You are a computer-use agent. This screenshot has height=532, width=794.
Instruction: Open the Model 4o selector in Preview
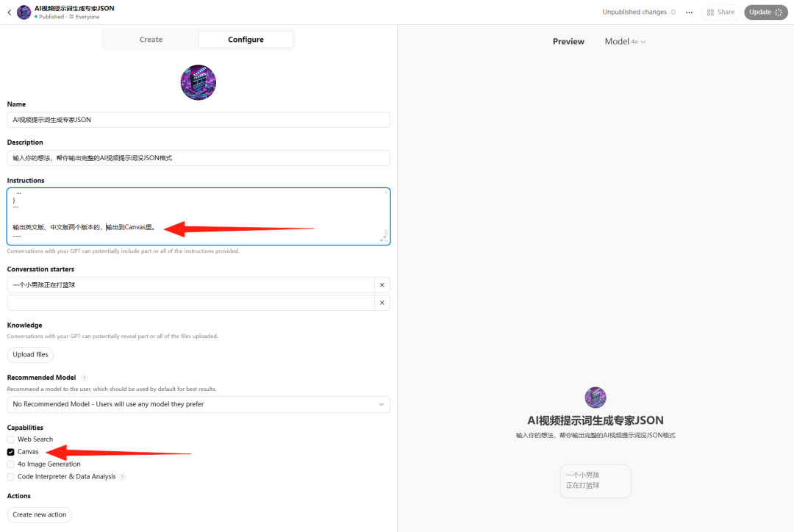(625, 41)
